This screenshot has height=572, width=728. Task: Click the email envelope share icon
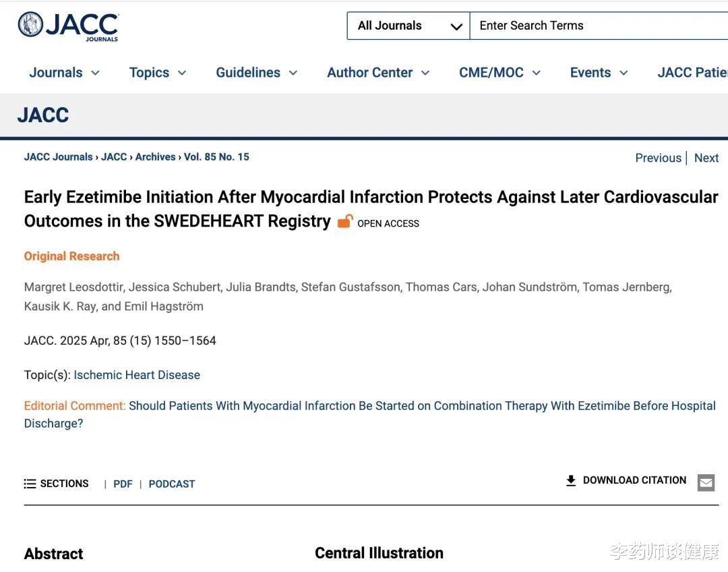pyautogui.click(x=706, y=483)
